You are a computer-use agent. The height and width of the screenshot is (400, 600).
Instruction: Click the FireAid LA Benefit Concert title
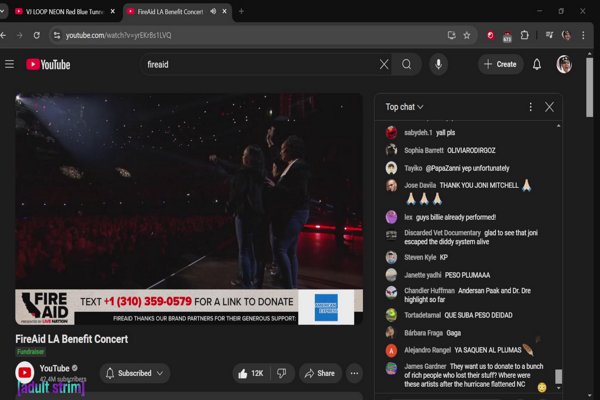pos(72,339)
